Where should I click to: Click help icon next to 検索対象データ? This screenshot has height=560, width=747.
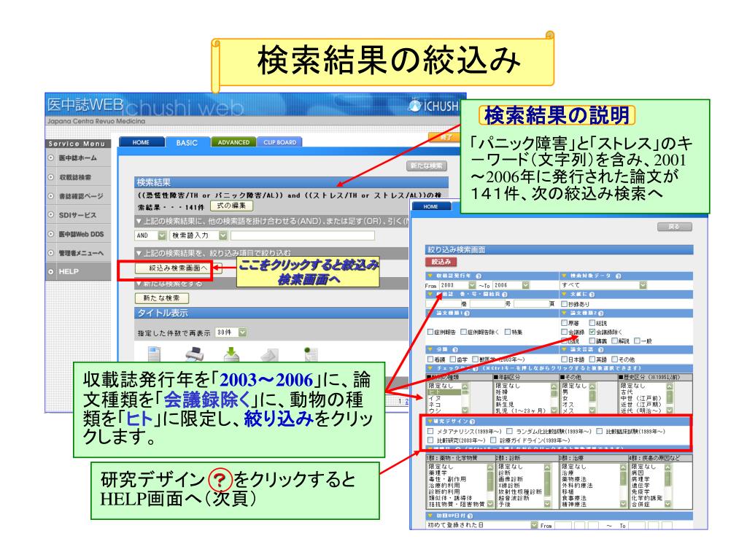[x=618, y=276]
